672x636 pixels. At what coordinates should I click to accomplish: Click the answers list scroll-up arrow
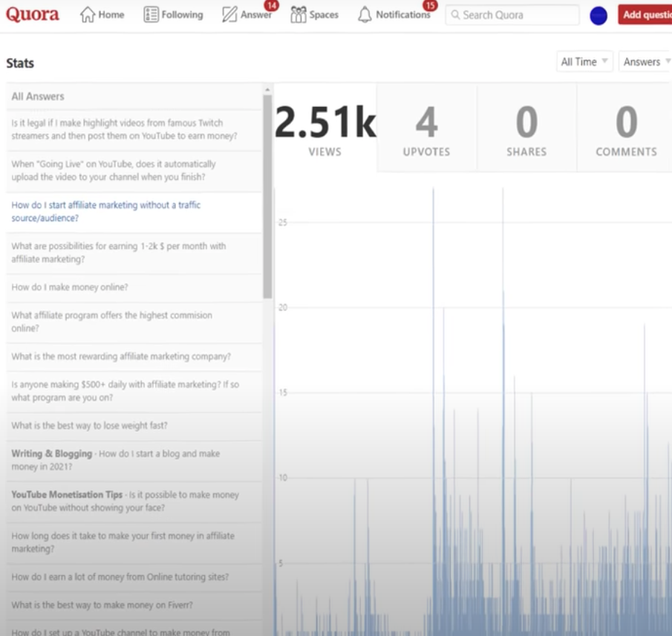(267, 90)
